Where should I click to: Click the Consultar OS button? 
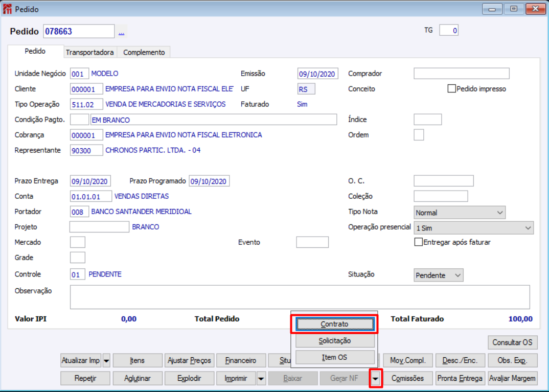click(512, 342)
